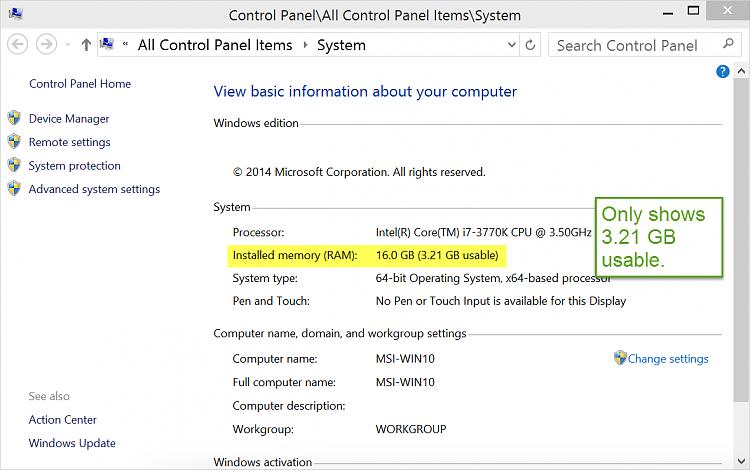Click the System breadcrumb
750x470 pixels.
tap(342, 45)
